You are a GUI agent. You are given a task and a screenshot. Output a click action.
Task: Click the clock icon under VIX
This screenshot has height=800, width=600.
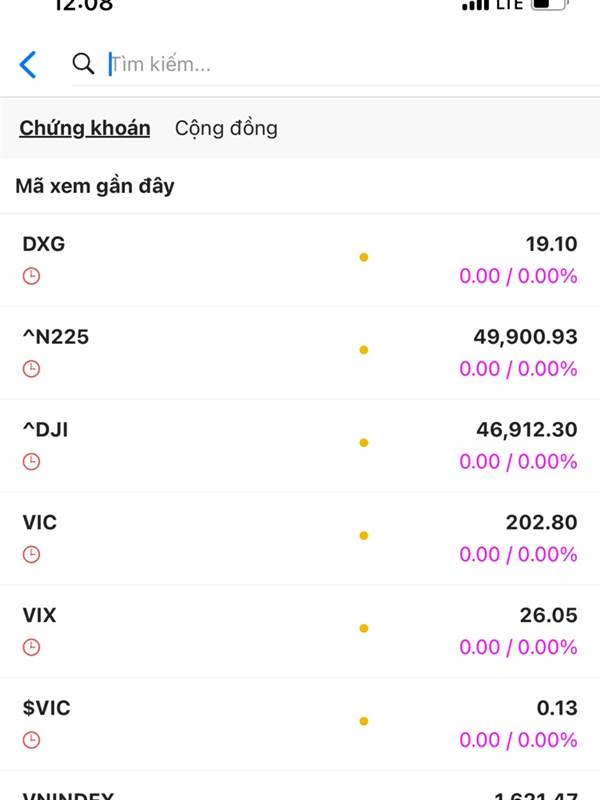pyautogui.click(x=31, y=647)
